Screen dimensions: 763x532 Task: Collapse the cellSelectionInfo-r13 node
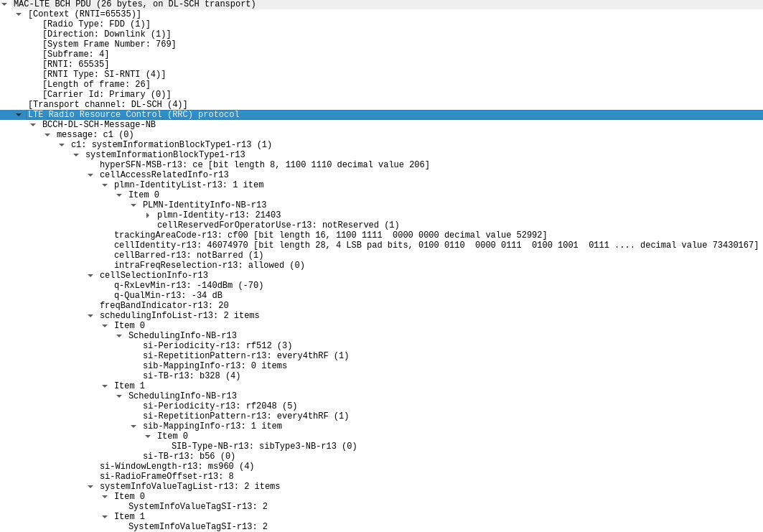[x=90, y=276]
